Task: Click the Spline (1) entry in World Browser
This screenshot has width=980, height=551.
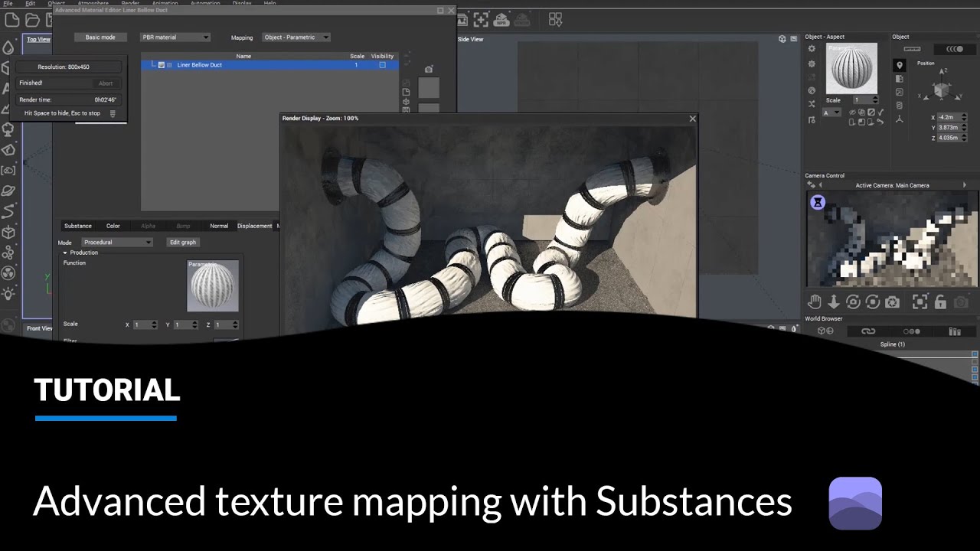Action: (892, 344)
